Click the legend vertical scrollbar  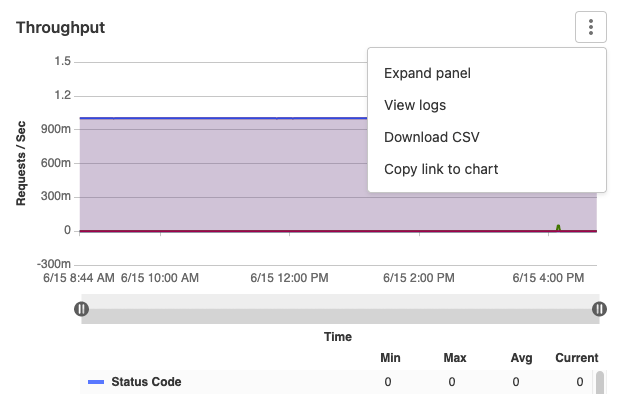[x=600, y=382]
